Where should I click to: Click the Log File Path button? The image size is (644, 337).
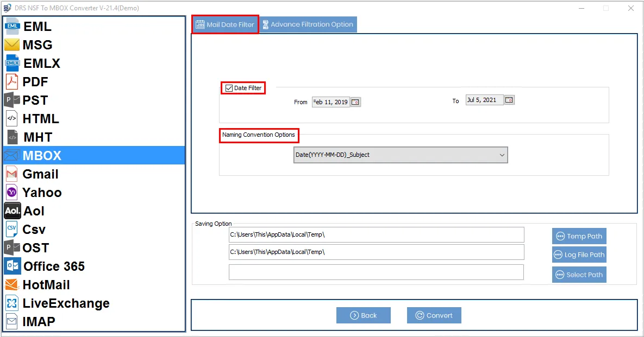(579, 255)
